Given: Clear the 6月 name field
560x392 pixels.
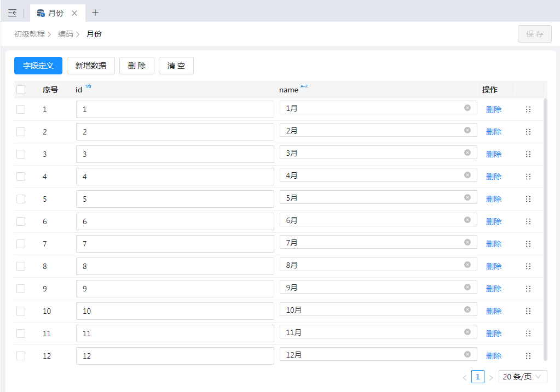Looking at the screenshot, I should tap(467, 220).
